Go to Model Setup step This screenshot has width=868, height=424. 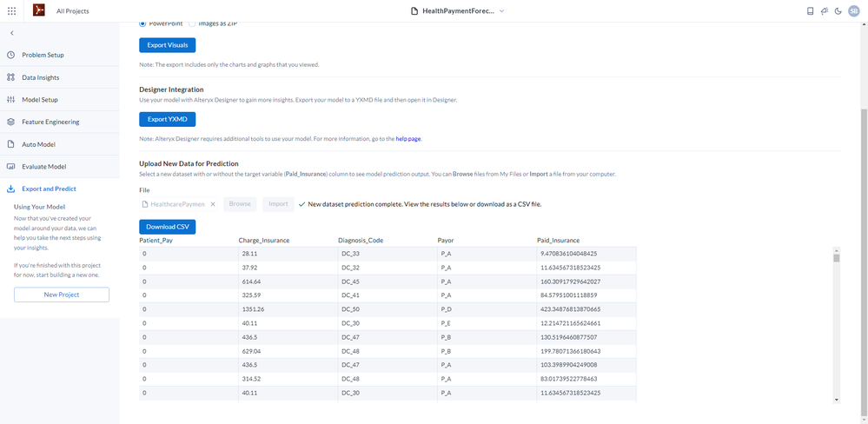[60, 100]
